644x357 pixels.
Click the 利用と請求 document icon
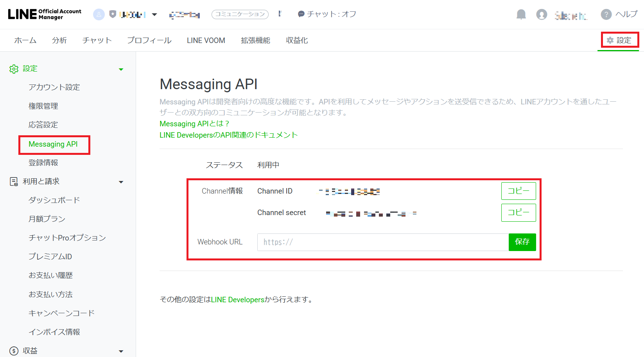(x=14, y=181)
